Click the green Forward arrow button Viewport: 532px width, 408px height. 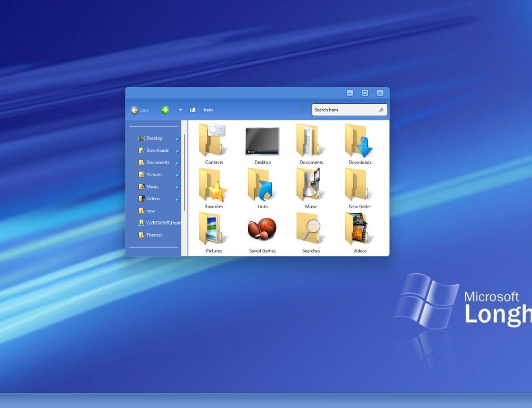click(165, 110)
